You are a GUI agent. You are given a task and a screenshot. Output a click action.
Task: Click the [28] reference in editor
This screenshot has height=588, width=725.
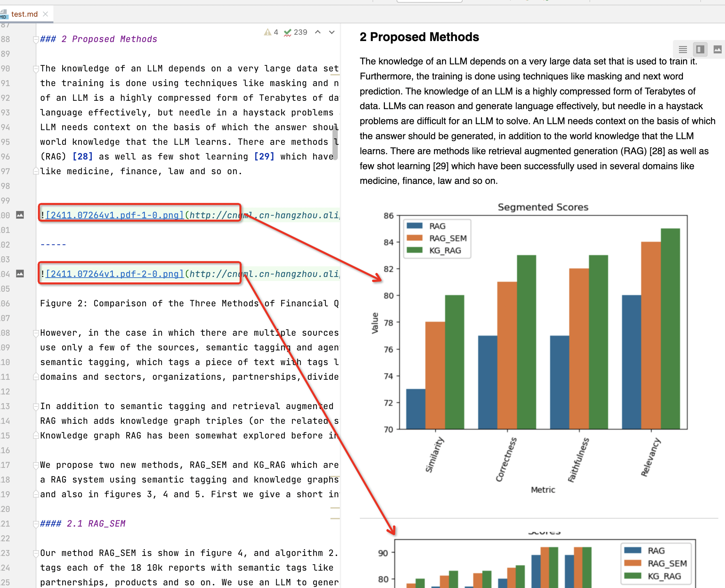tap(83, 157)
